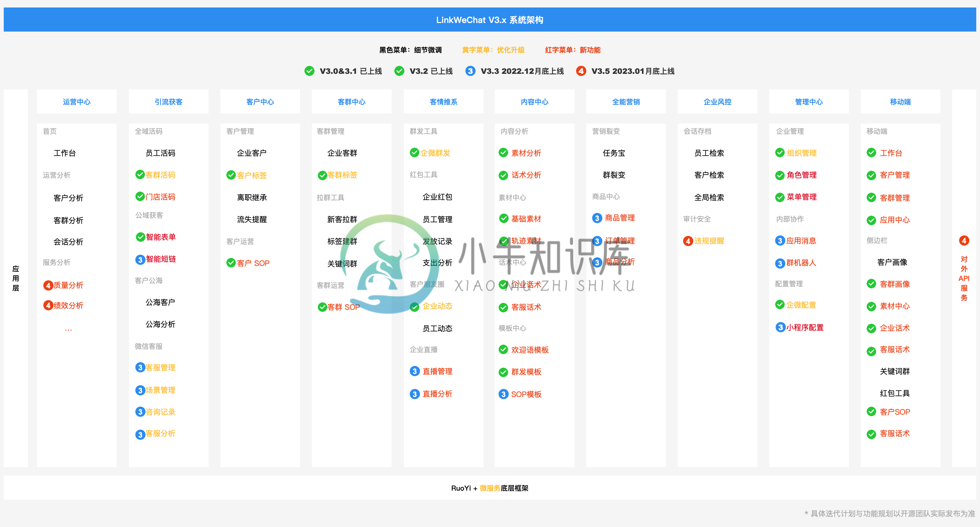Screen dimensions: 980x527
Task: Click the 模板中心 group label
Action: 512,328
